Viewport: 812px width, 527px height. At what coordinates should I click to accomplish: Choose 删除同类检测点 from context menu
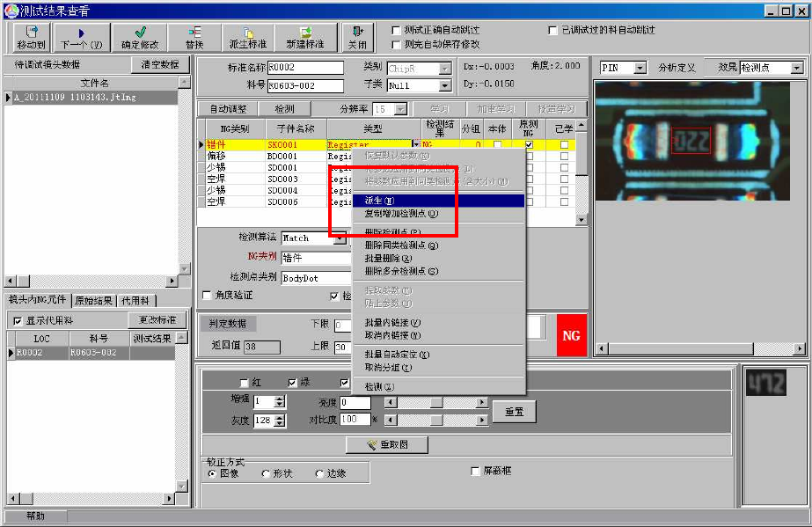[x=438, y=245]
